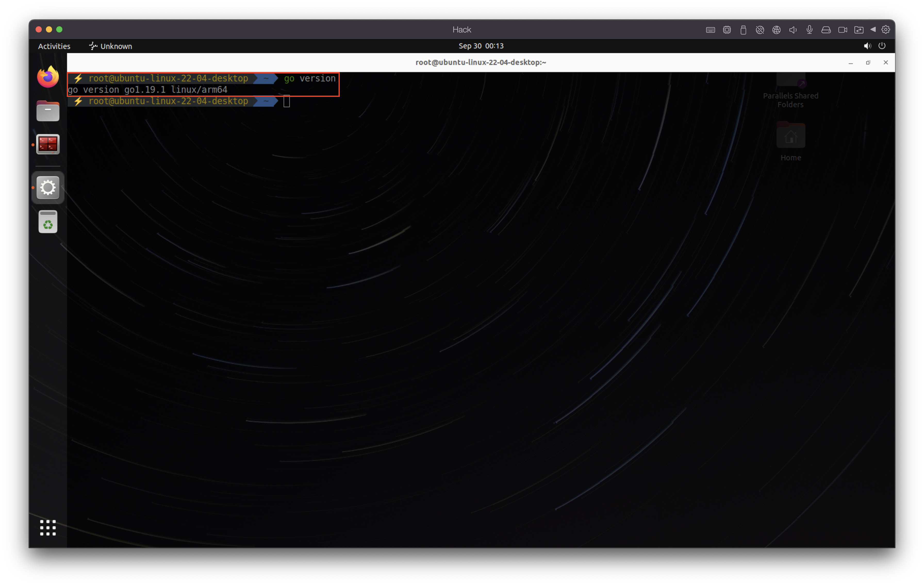Click the terminal title root@ubuntu-linux-22-04-desktop:~
This screenshot has height=586, width=924.
click(x=481, y=63)
